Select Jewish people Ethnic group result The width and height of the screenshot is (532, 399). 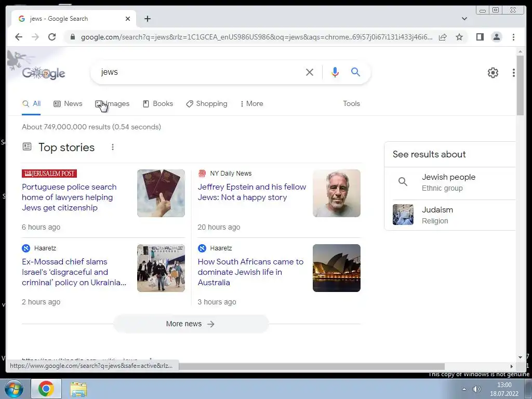click(x=449, y=182)
